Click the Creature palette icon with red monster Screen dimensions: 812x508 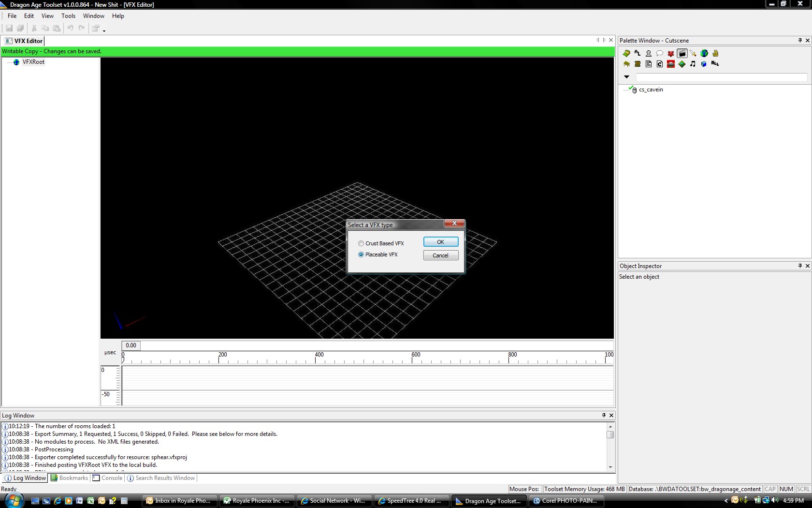(x=671, y=53)
